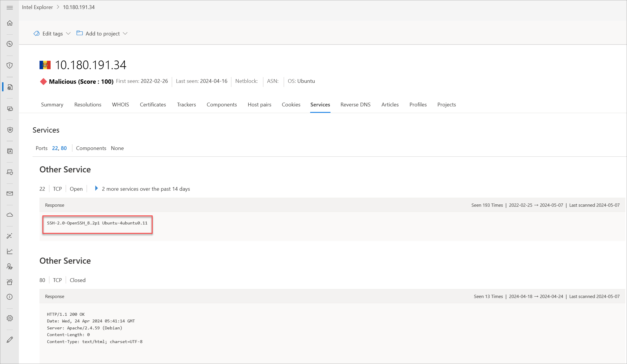This screenshot has width=627, height=364.
Task: Expand 2 more services disclosure triangle
Action: click(97, 188)
